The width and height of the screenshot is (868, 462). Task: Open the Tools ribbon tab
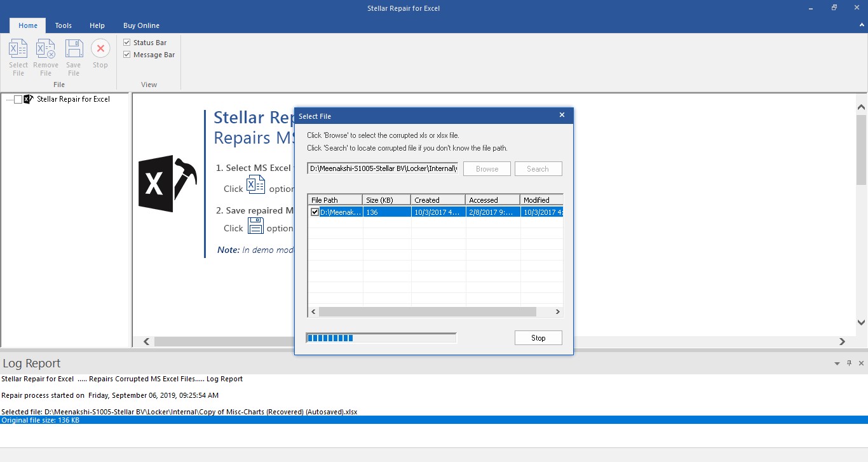(x=64, y=25)
